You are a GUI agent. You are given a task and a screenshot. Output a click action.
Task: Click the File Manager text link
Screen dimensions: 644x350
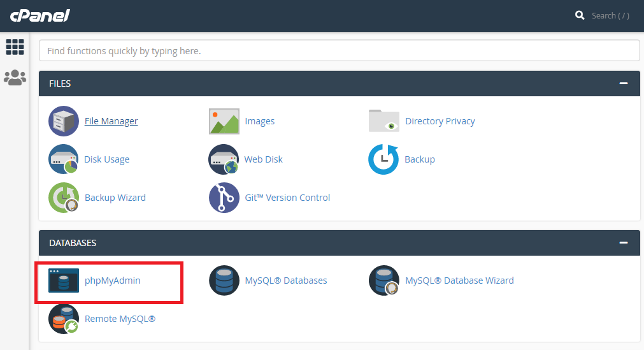111,121
